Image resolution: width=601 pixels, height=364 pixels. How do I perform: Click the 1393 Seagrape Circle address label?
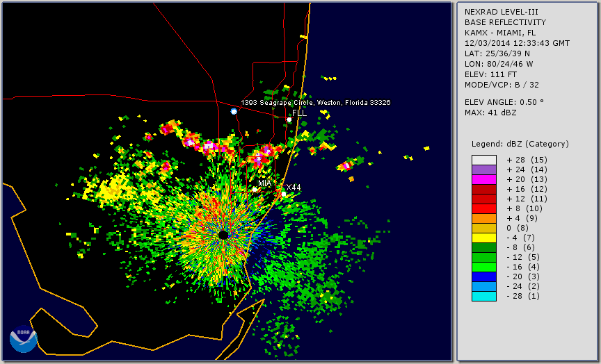(315, 103)
